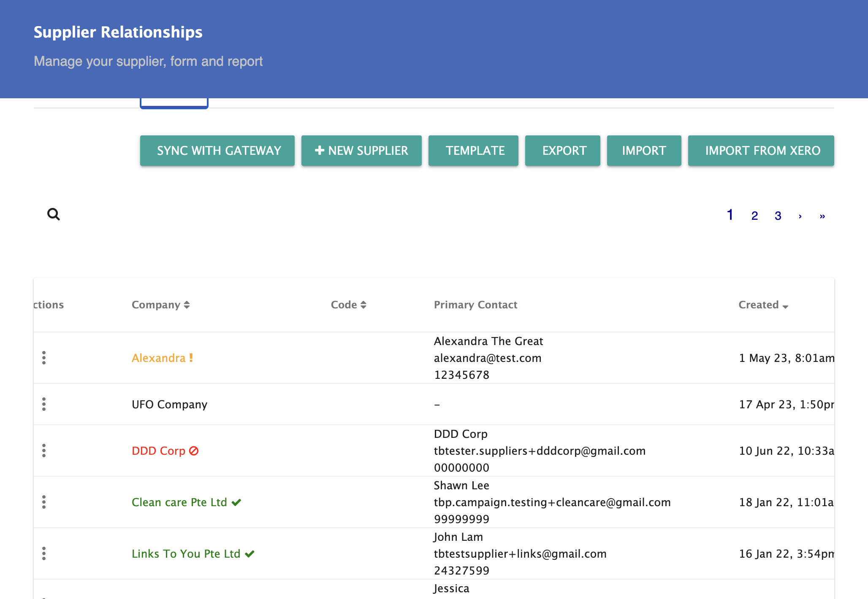The width and height of the screenshot is (868, 599).
Task: Click the blocked icon beside DDD Corp
Action: point(194,451)
